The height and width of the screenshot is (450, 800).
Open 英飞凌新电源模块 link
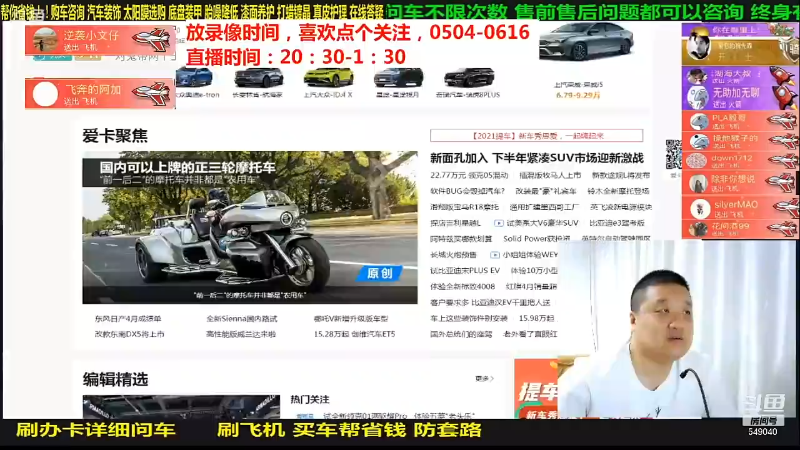click(621, 207)
